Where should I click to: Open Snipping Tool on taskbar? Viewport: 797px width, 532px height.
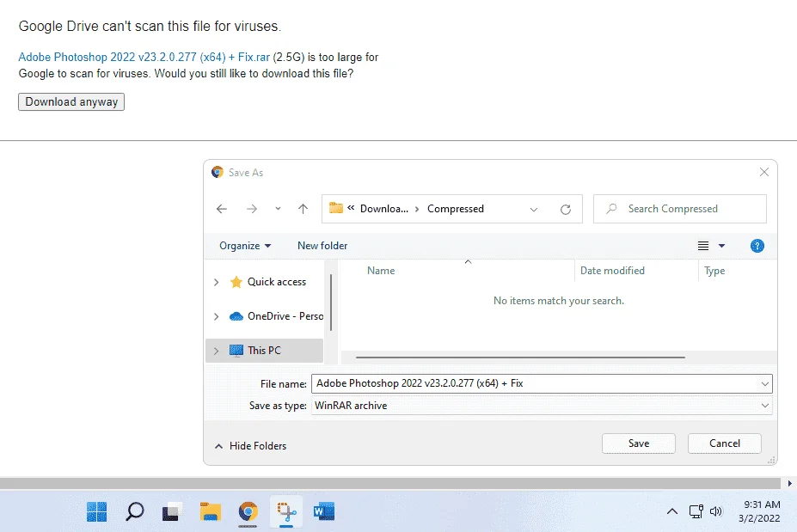click(286, 511)
